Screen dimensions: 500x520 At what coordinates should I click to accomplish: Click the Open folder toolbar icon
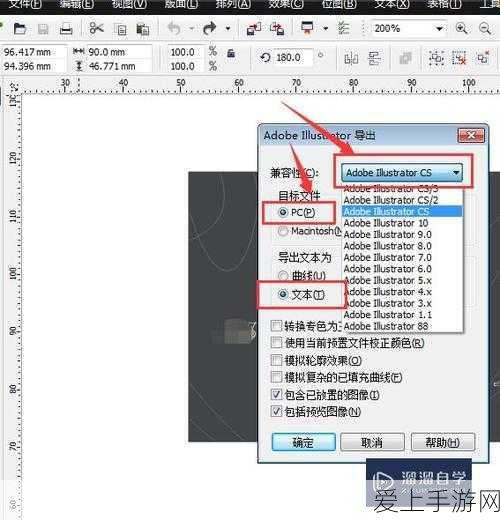tap(20, 29)
